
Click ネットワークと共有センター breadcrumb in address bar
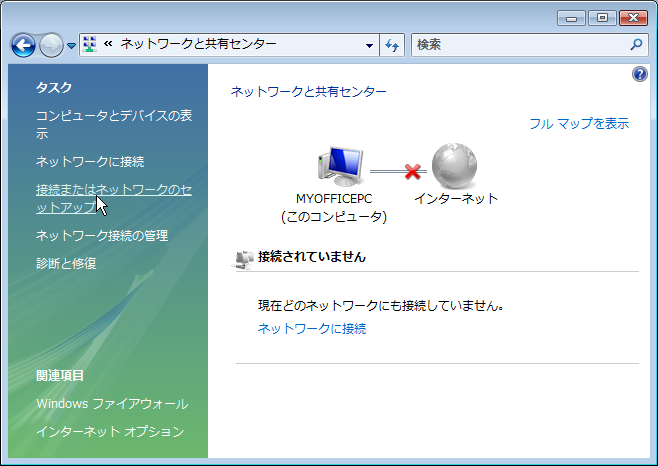(x=198, y=44)
